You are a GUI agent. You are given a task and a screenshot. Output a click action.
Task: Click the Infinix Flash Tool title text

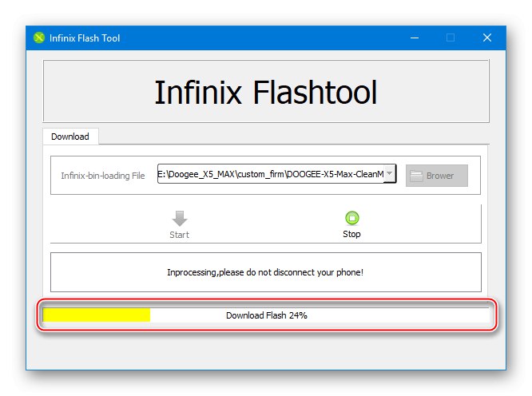85,38
